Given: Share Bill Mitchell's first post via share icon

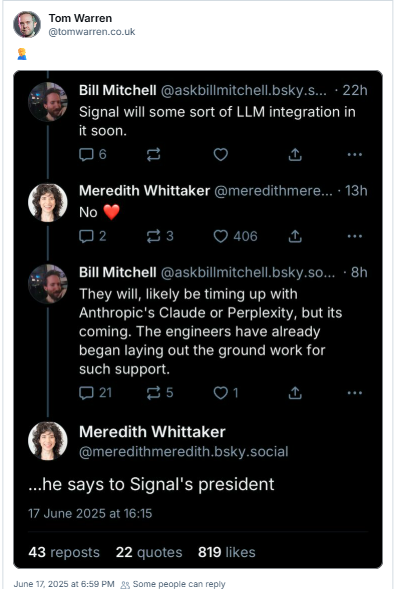Looking at the screenshot, I should (x=295, y=154).
